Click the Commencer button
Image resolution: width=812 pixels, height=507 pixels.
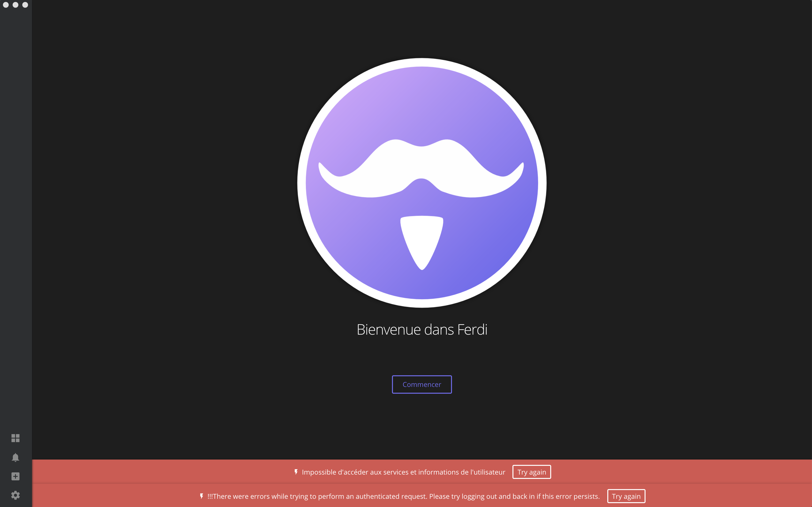click(x=422, y=384)
